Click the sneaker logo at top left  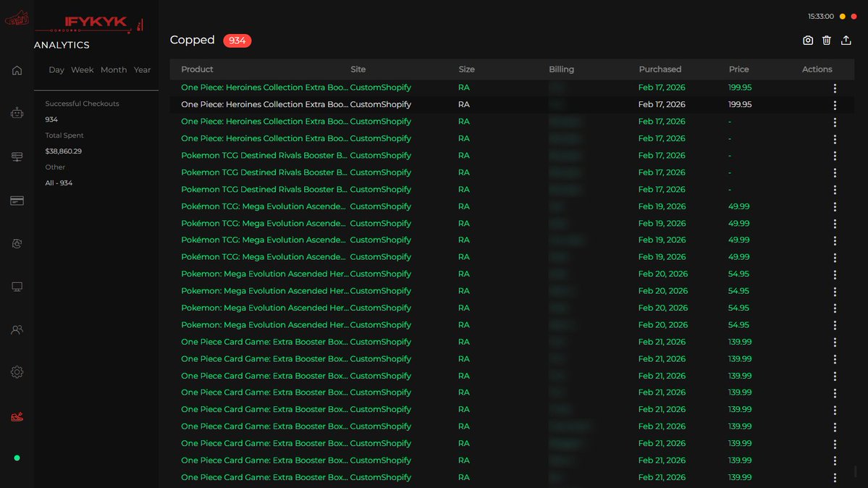point(17,18)
